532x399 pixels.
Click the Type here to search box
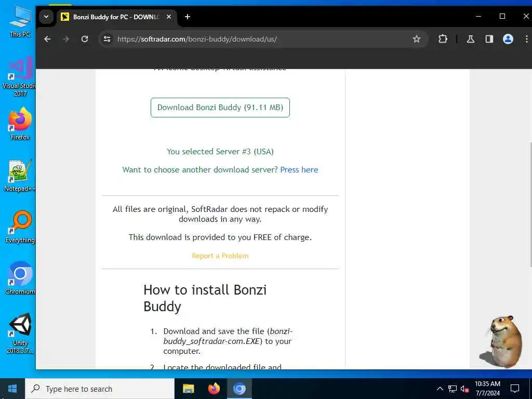click(x=99, y=389)
